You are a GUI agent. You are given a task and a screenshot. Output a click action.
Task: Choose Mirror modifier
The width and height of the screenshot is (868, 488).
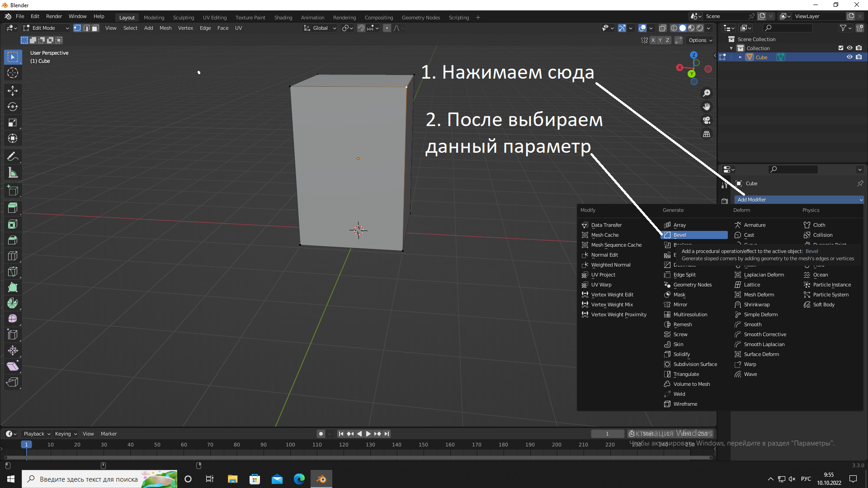pyautogui.click(x=694, y=305)
